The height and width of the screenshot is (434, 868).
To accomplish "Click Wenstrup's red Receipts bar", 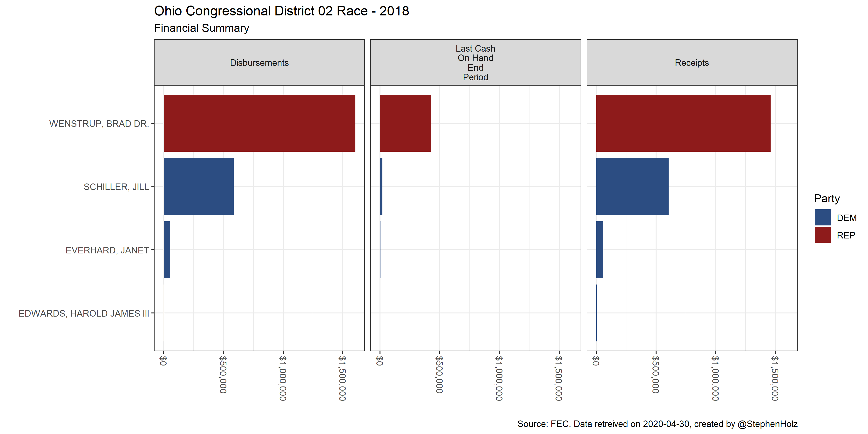I will click(683, 123).
